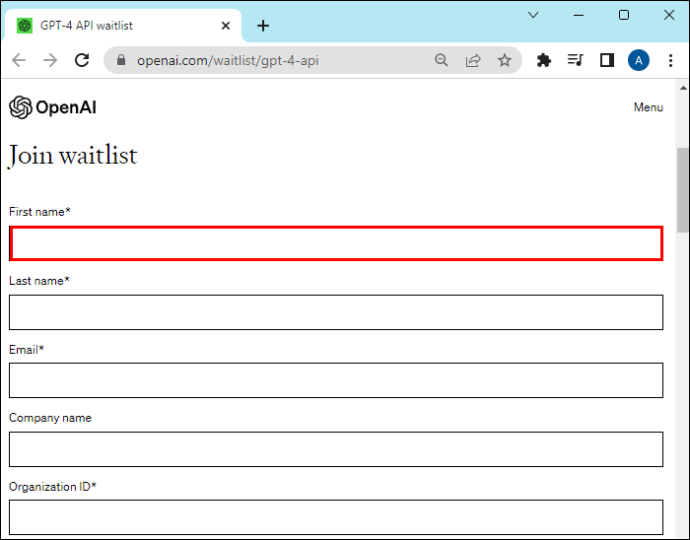Open the profile avatar A
This screenshot has width=690, height=540.
tap(639, 60)
